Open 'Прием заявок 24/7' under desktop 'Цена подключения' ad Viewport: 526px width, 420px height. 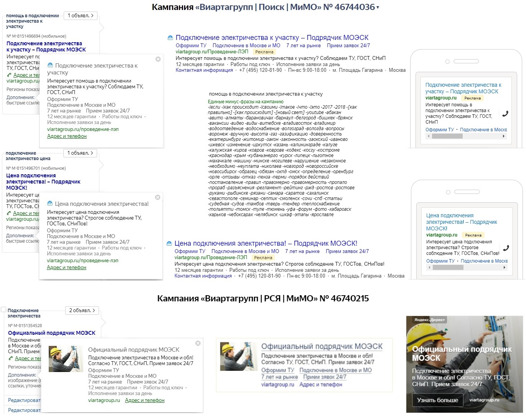(347, 251)
